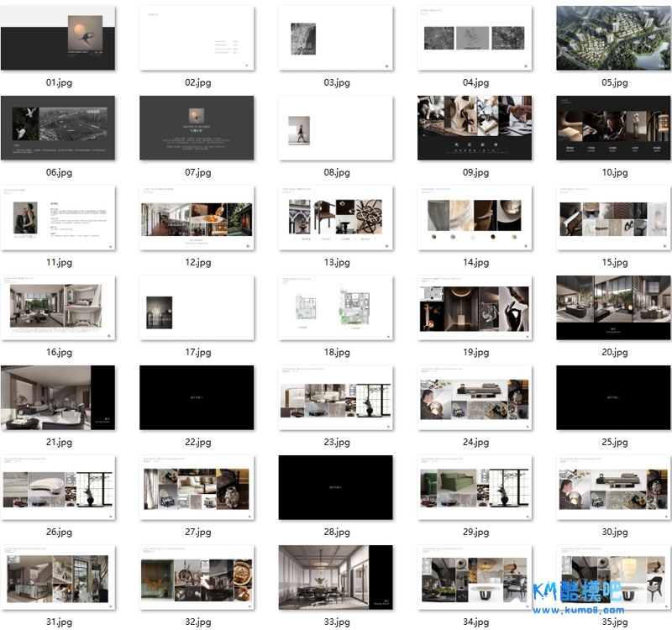Click the 14.jpg material swatches thumbnail

[475, 218]
